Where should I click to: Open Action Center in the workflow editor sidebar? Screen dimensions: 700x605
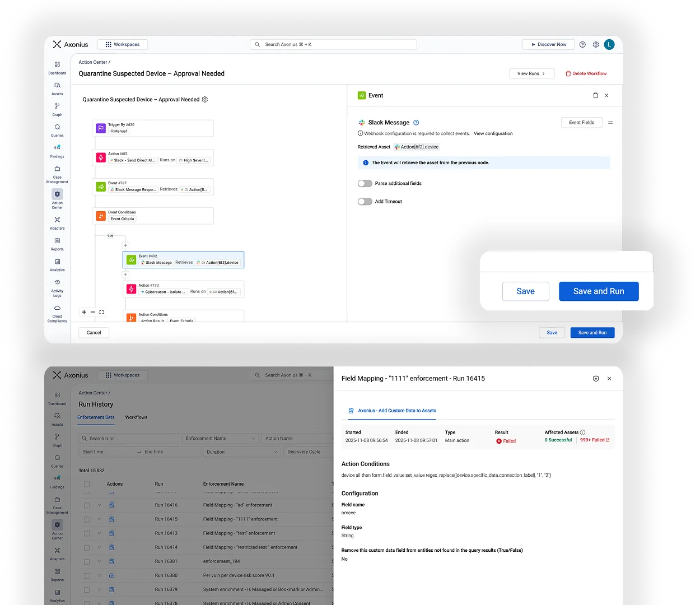57,199
